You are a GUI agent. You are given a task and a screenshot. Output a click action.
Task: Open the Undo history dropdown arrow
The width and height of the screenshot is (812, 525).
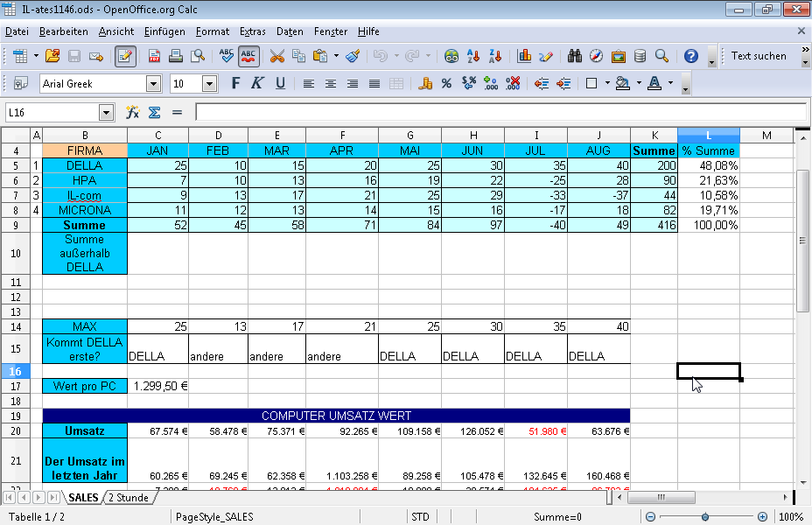(396, 56)
